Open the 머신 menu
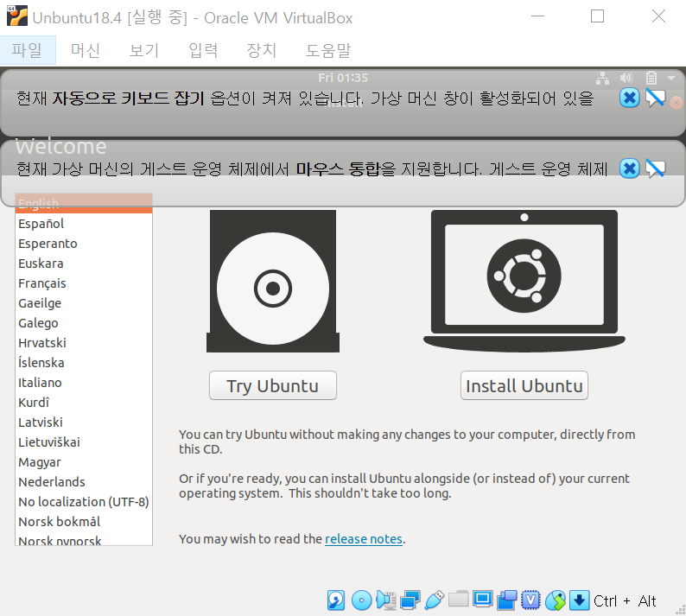 [x=86, y=50]
